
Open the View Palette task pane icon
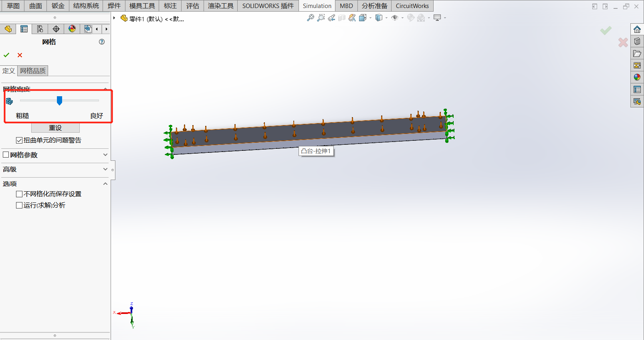637,65
